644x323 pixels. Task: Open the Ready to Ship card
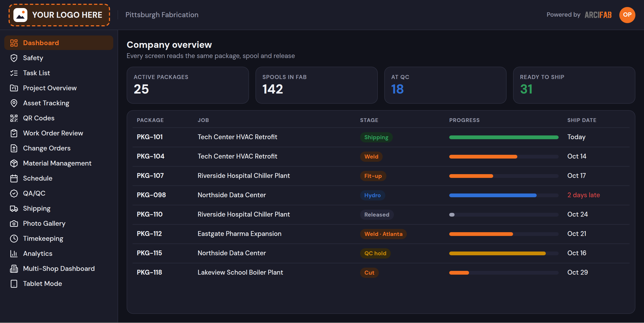pyautogui.click(x=574, y=85)
